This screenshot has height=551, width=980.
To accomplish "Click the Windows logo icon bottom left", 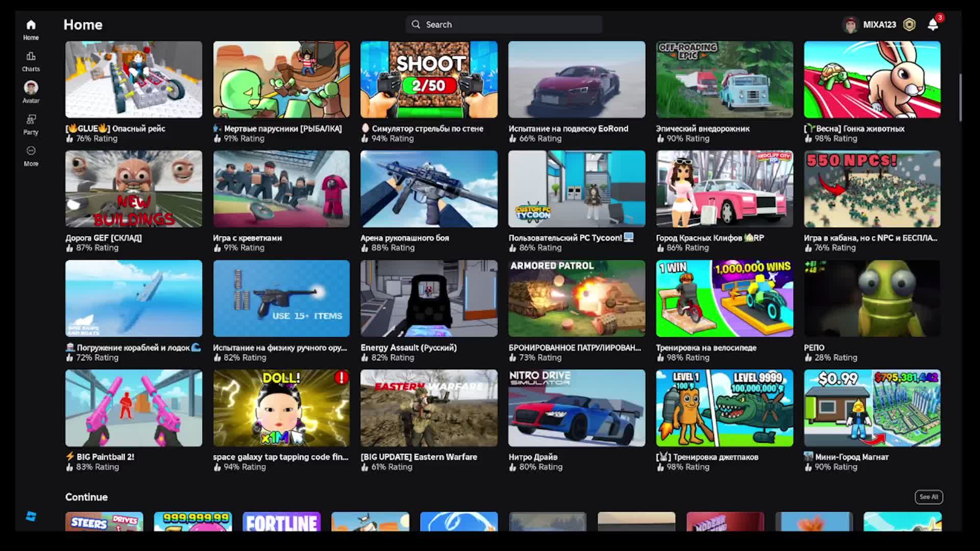I will pyautogui.click(x=31, y=516).
